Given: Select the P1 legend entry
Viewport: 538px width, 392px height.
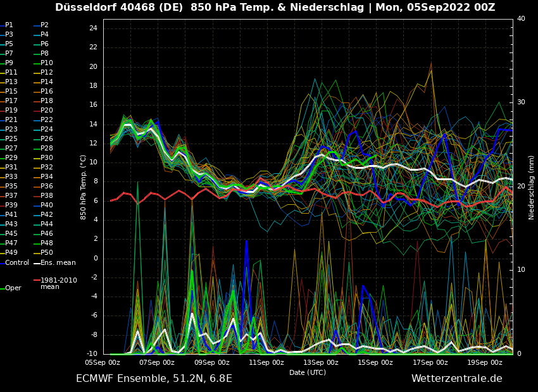Looking at the screenshot, I should (9, 25).
